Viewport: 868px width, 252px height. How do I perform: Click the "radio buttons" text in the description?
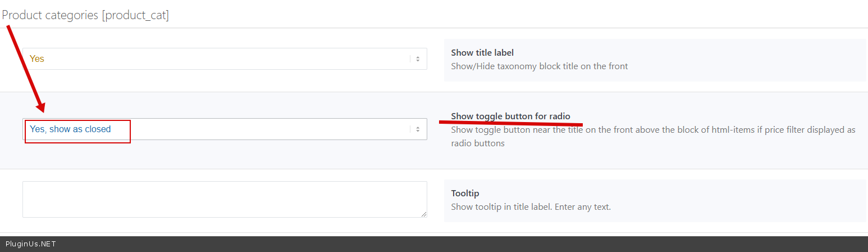478,143
